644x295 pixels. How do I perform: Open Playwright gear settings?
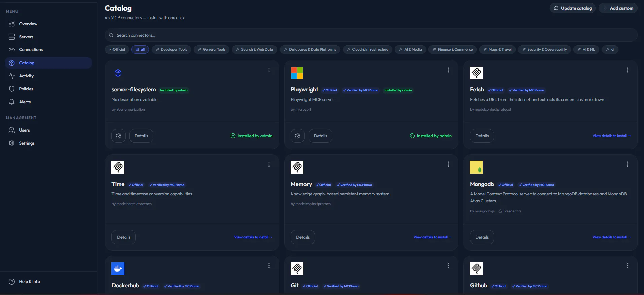point(298,136)
